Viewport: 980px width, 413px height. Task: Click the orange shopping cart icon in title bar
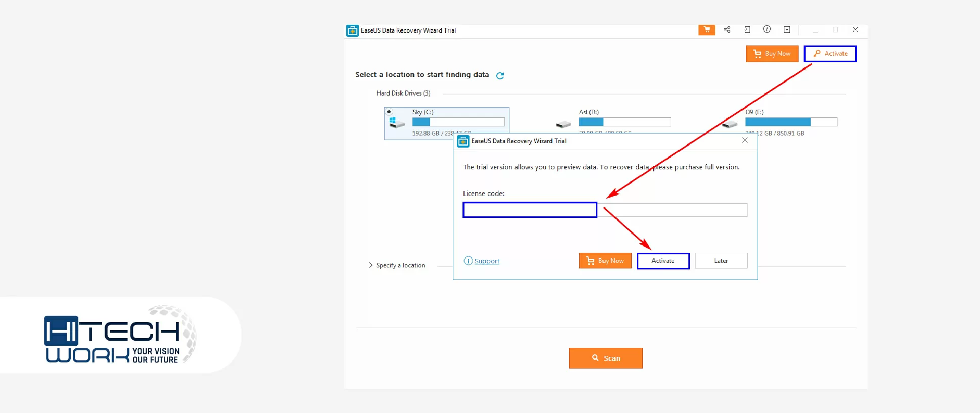(707, 30)
